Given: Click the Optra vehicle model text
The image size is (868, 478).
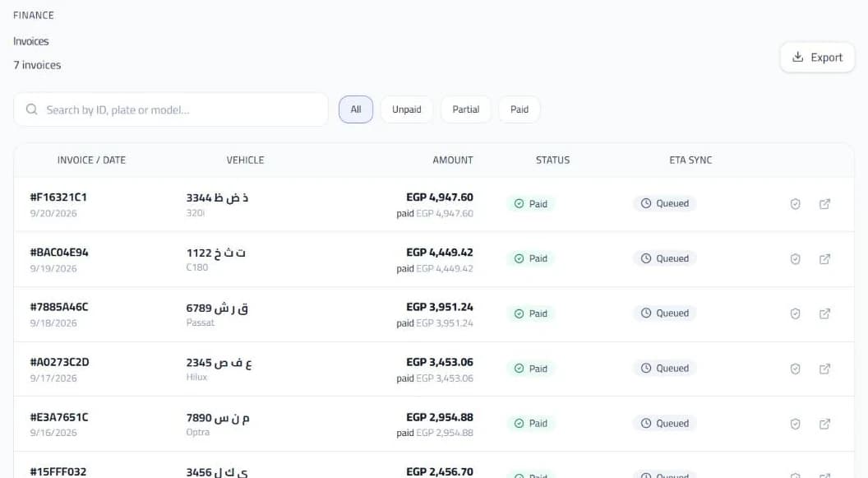Looking at the screenshot, I should tap(197, 432).
